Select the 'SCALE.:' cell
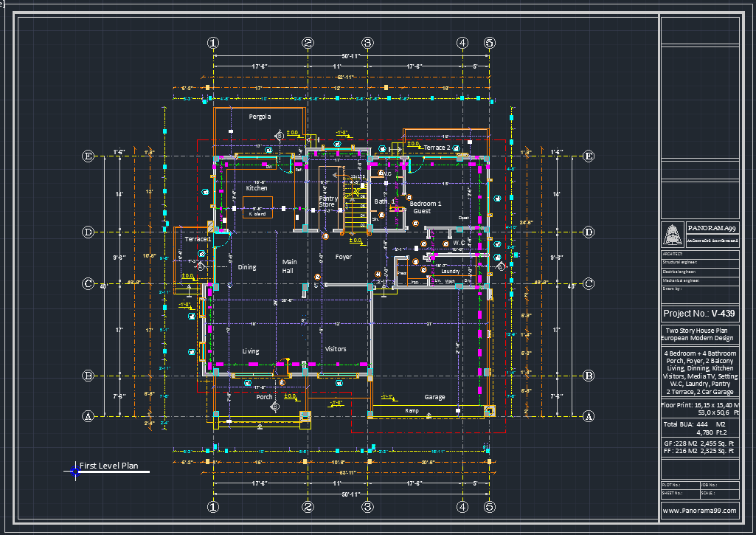This screenshot has width=756, height=535. (719, 494)
